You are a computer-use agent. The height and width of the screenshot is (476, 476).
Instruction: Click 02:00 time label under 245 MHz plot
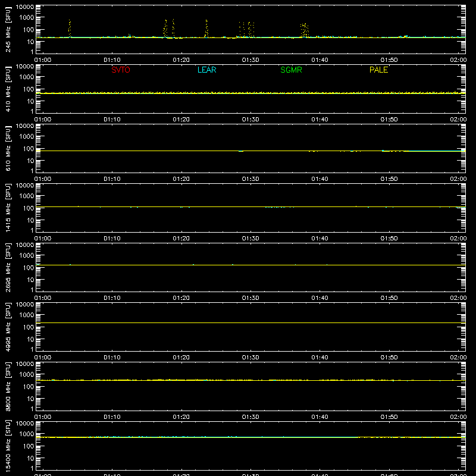click(458, 60)
